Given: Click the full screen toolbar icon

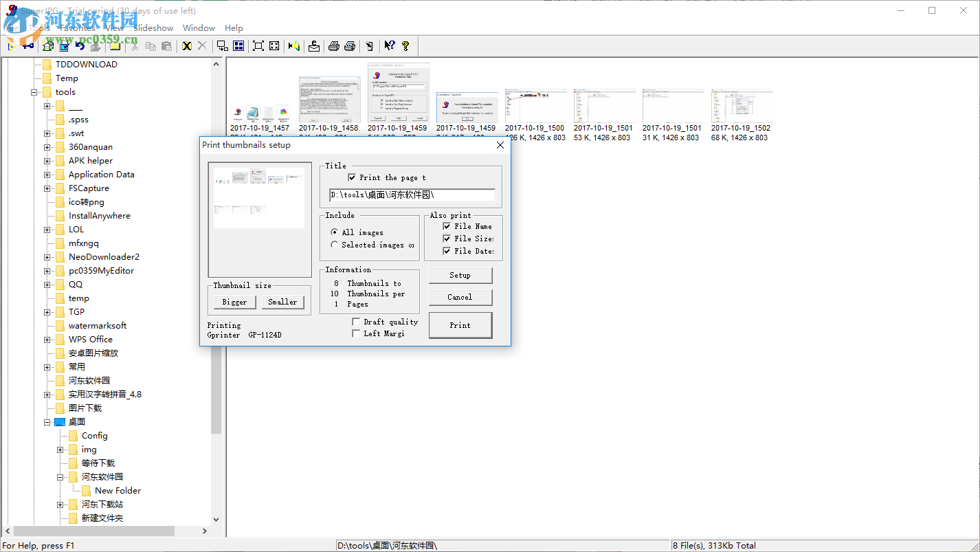Looking at the screenshot, I should tap(258, 46).
